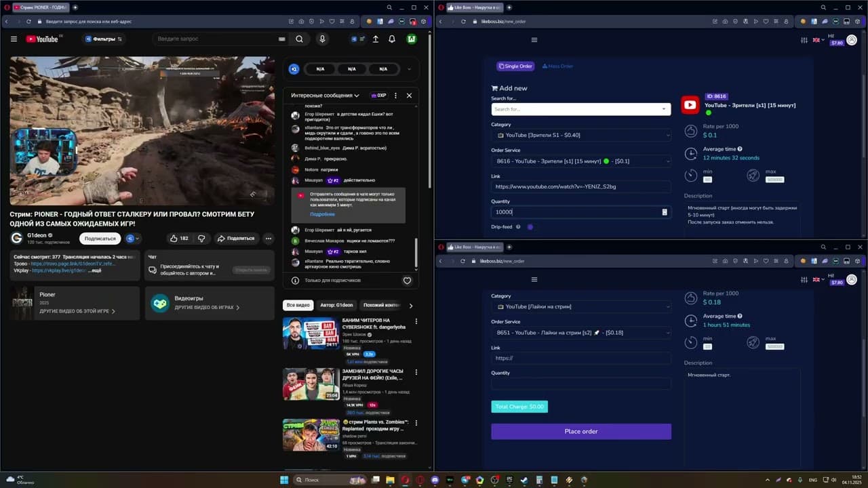This screenshot has width=868, height=488.
Task: Open the Search for... service dropdown
Action: tap(580, 109)
